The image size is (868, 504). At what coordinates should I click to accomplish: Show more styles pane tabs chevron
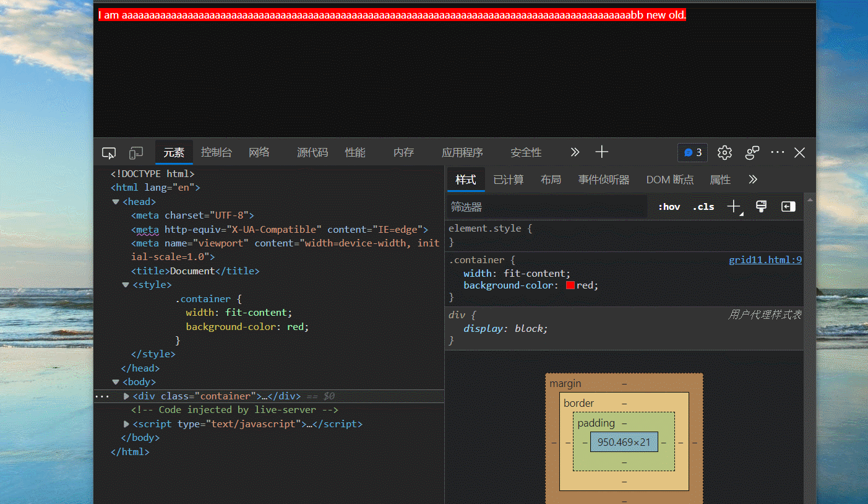click(753, 180)
